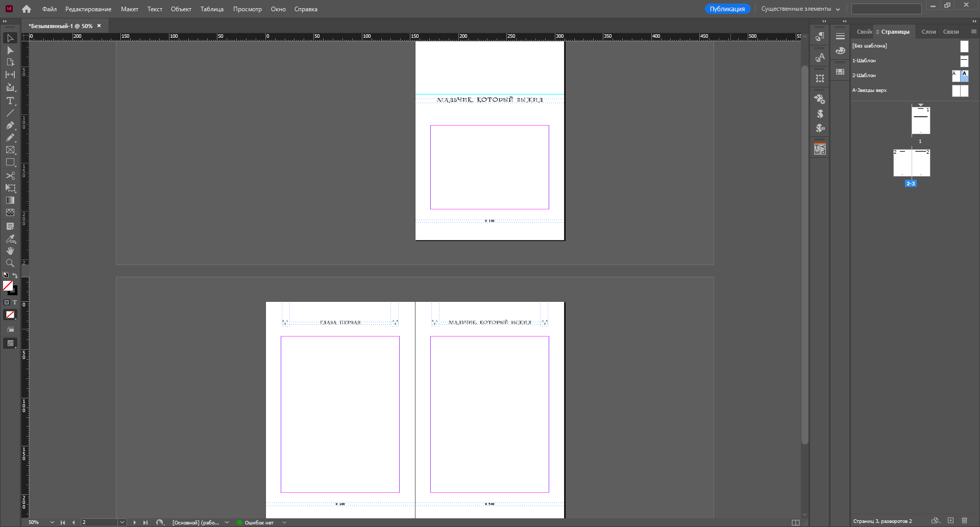
Task: Expand the page number dropdown
Action: pos(122,522)
